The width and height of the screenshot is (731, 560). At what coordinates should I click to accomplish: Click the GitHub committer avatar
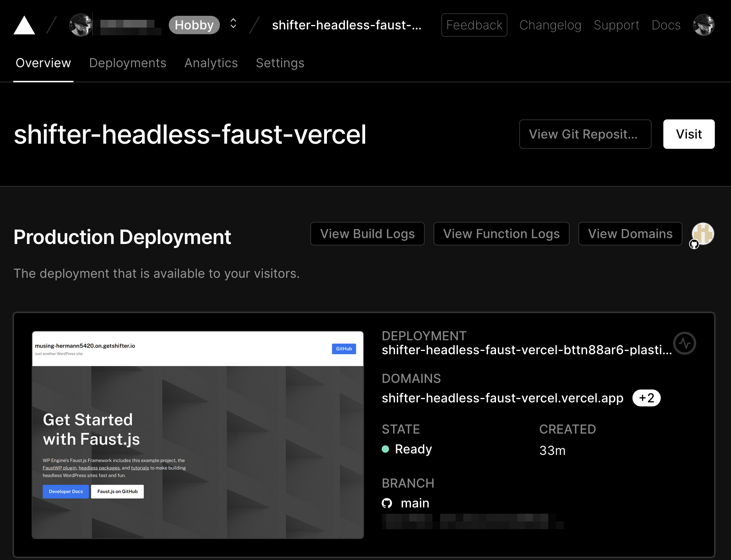[703, 234]
